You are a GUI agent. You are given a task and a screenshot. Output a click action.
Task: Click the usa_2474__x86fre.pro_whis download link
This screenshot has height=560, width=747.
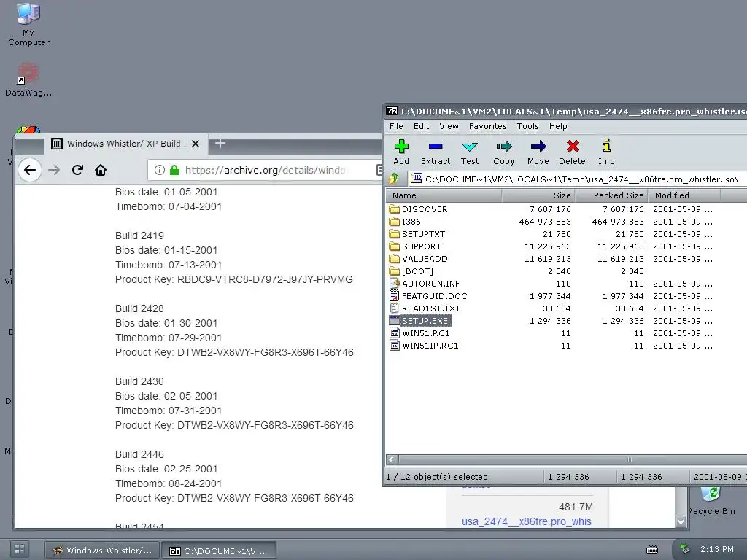tap(527, 521)
